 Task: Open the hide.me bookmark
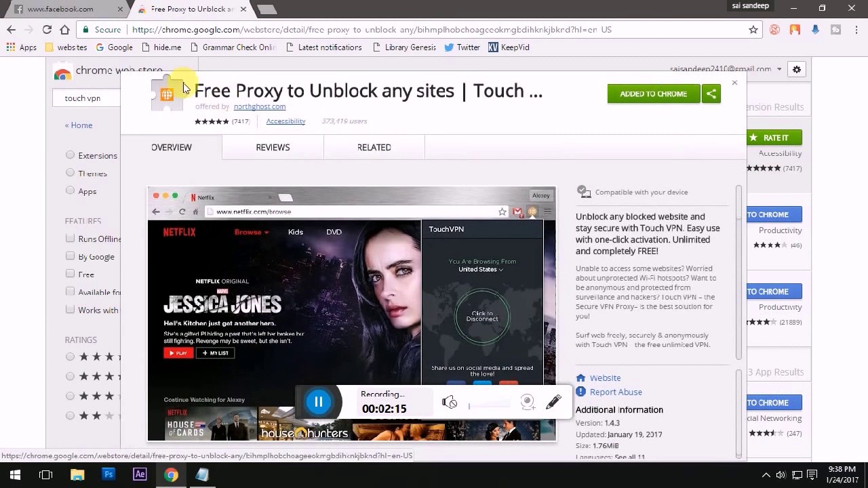(161, 47)
